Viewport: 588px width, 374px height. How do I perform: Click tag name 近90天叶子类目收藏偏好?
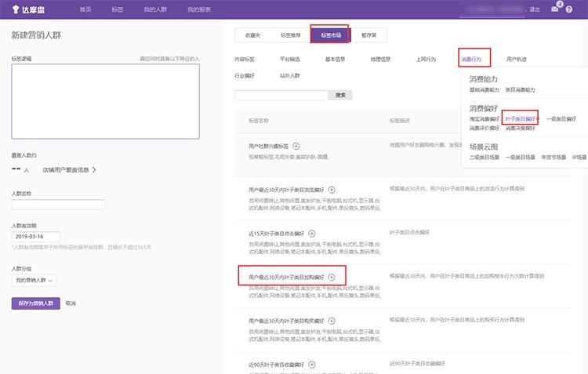click(x=277, y=365)
